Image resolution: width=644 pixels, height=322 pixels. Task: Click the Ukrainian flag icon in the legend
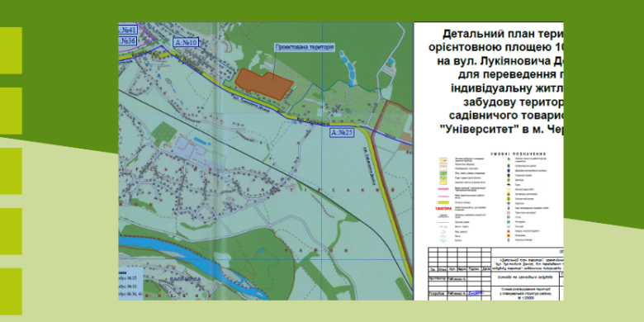point(509,159)
